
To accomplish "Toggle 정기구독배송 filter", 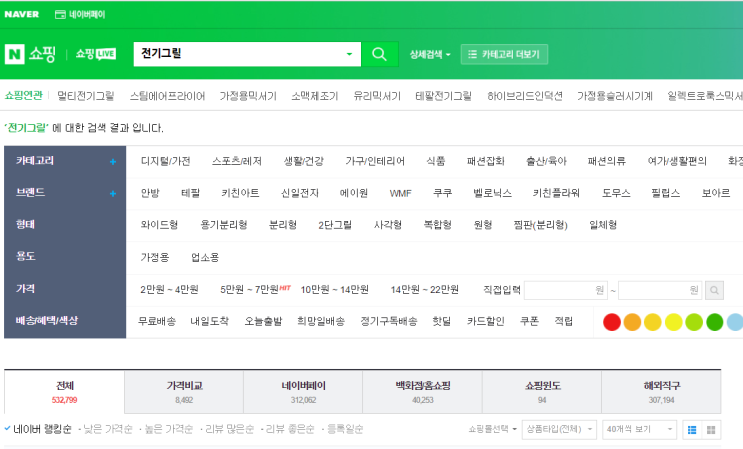I will (389, 322).
